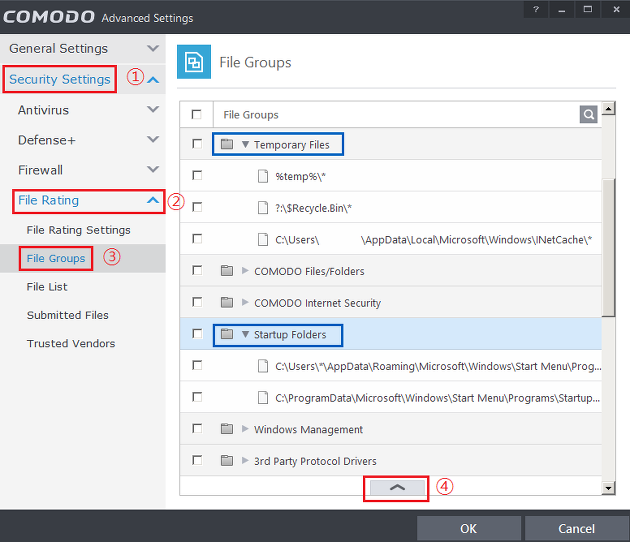This screenshot has height=542, width=630.
Task: Check the COMODO Files/Folders checkbox
Action: [x=197, y=270]
